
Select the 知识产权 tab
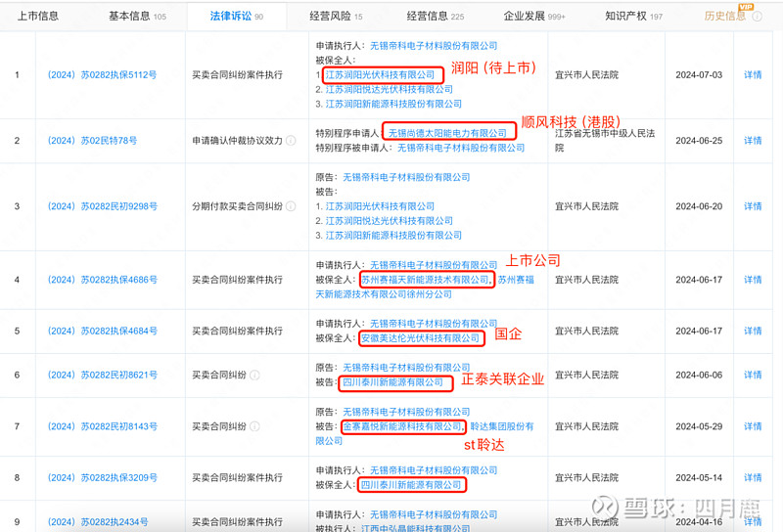click(633, 16)
